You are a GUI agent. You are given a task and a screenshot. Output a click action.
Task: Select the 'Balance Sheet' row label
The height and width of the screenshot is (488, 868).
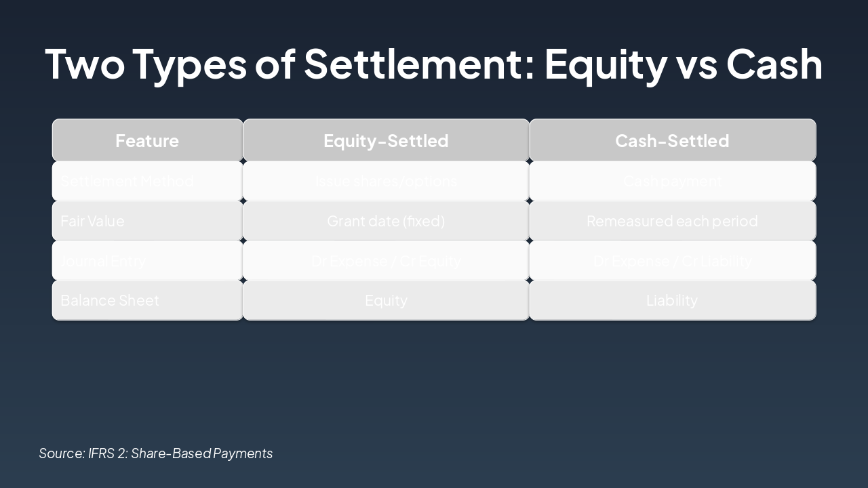click(x=110, y=300)
